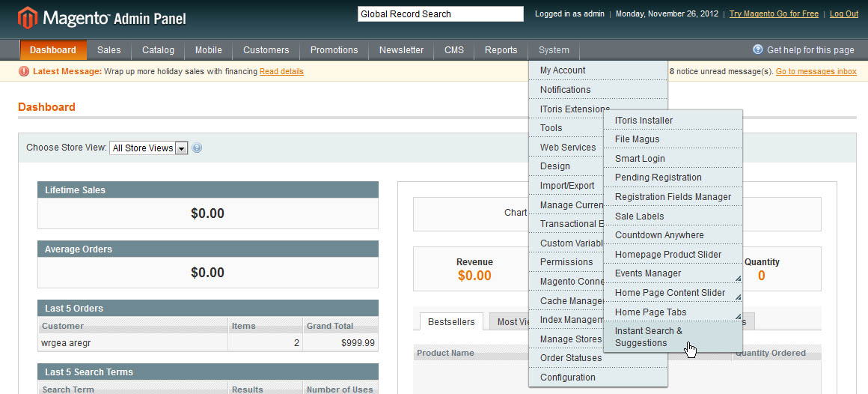This screenshot has width=868, height=394.
Task: Follow the Try Magento Go for Free link
Action: (773, 13)
